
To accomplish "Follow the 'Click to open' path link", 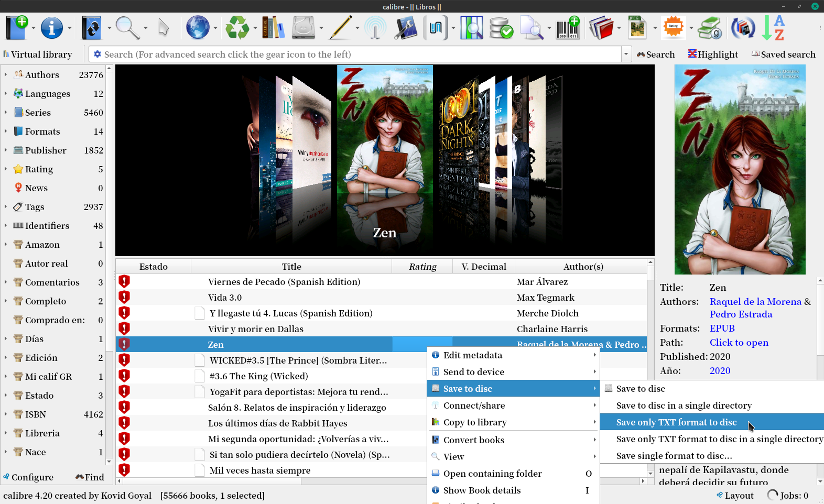I will coord(739,343).
